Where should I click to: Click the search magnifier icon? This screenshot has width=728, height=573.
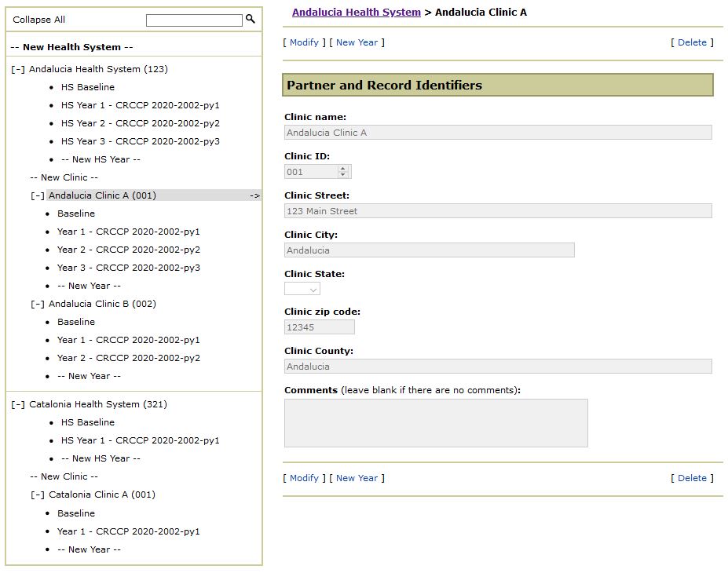click(251, 19)
